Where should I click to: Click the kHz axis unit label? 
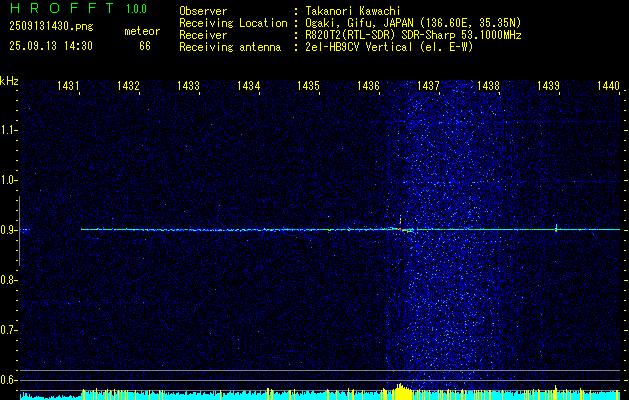coord(9,81)
